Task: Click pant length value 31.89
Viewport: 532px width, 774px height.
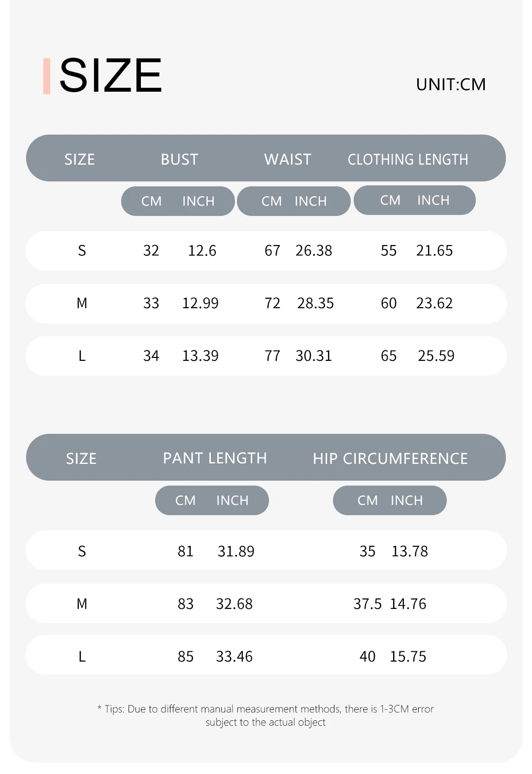Action: [236, 551]
